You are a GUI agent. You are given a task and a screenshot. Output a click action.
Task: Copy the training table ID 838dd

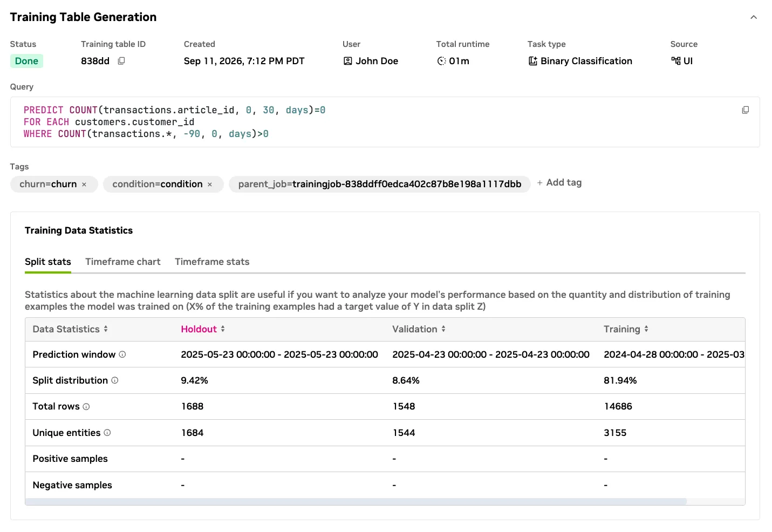121,61
